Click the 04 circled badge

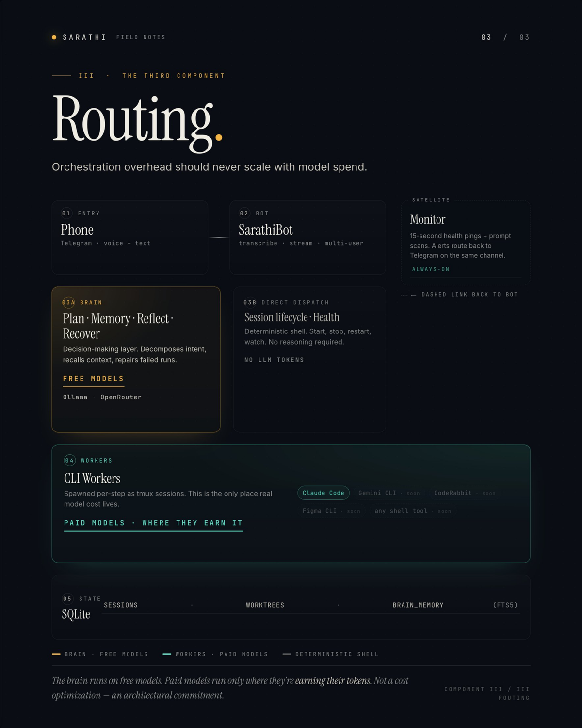tap(70, 460)
